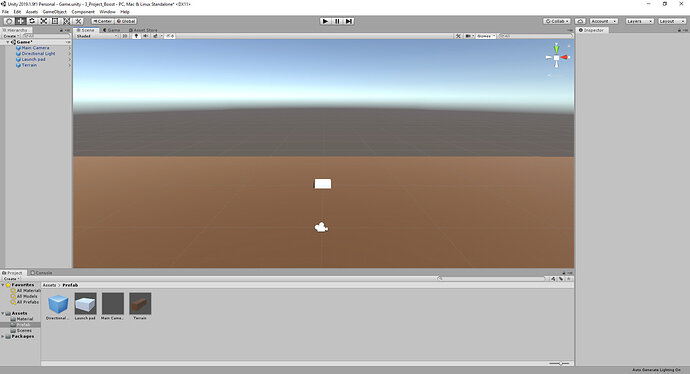Toggle 2D scene view mode

125,36
